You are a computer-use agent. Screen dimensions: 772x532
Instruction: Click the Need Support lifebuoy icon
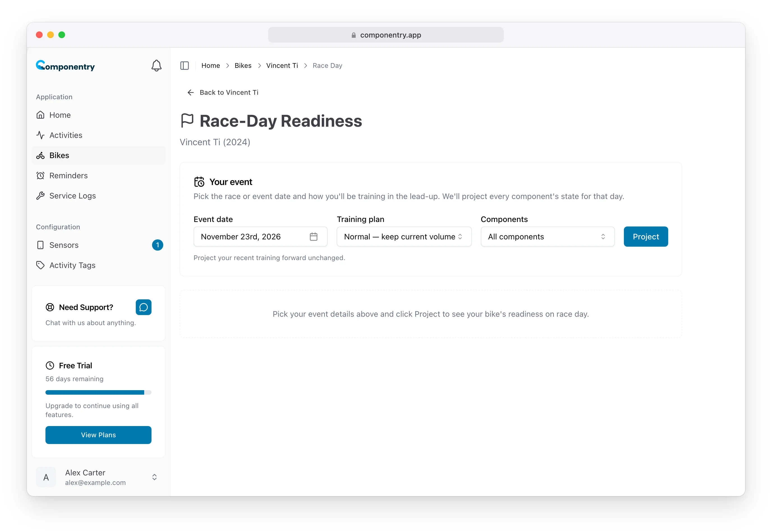(50, 307)
